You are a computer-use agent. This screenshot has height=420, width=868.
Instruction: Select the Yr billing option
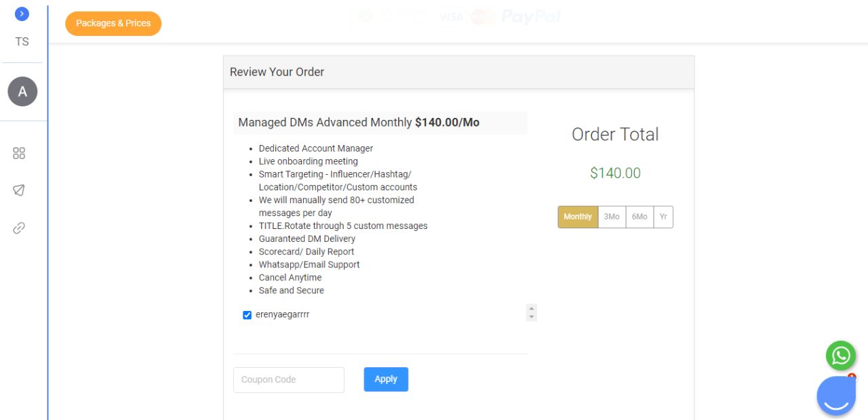[663, 217]
